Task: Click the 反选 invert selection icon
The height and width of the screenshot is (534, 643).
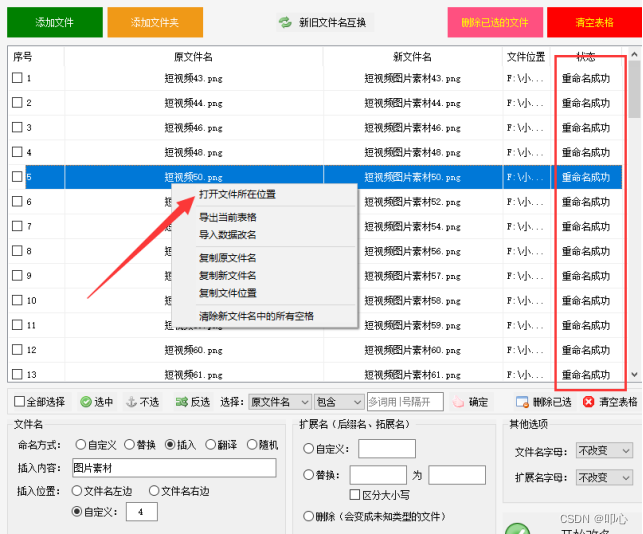Action: [x=182, y=402]
